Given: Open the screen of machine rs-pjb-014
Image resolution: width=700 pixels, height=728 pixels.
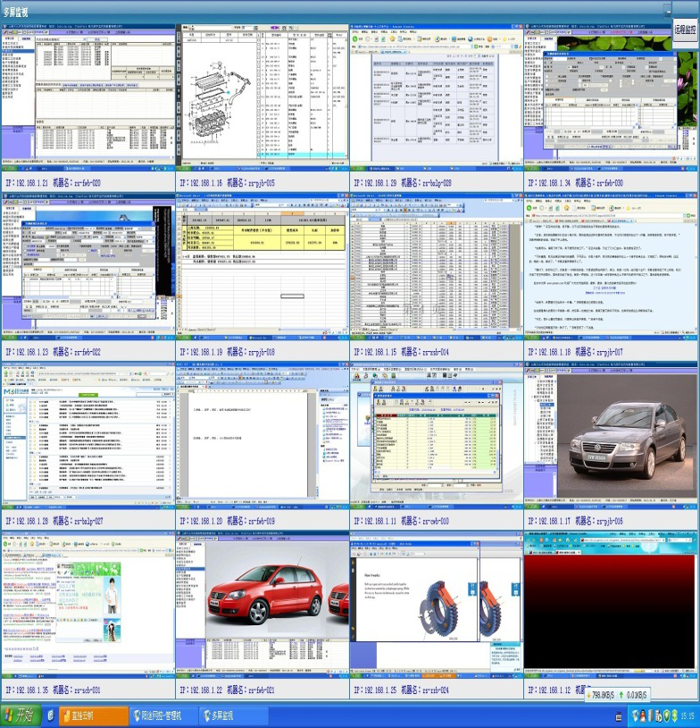Looking at the screenshot, I should click(436, 268).
